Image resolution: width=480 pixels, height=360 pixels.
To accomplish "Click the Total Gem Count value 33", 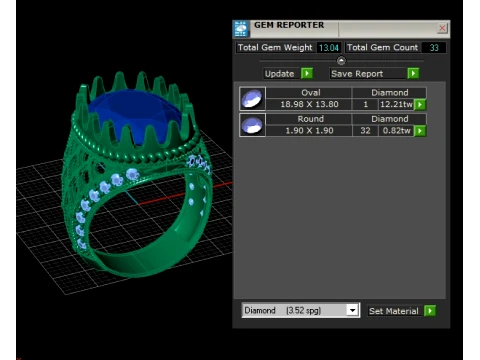I will tap(434, 48).
